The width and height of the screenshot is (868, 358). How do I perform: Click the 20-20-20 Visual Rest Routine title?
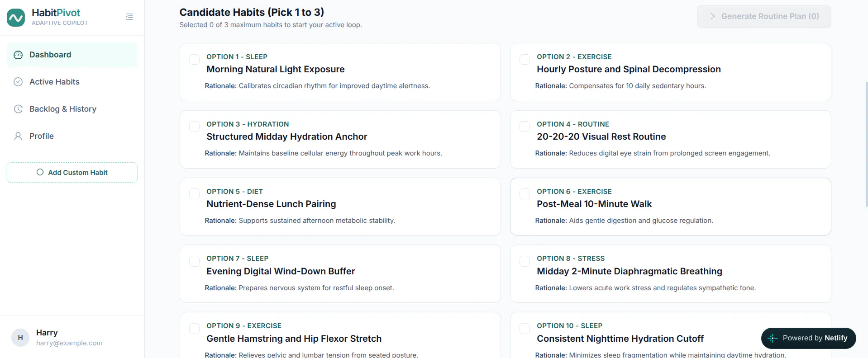click(x=601, y=137)
